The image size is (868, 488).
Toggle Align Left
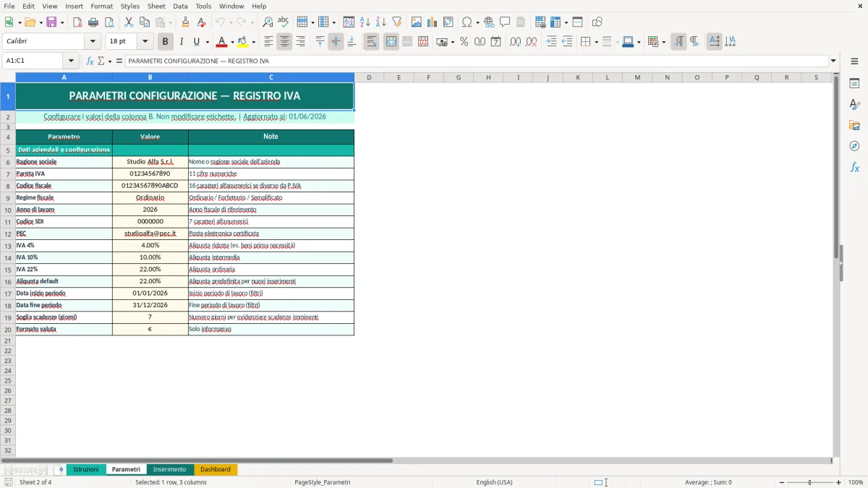[x=268, y=42]
